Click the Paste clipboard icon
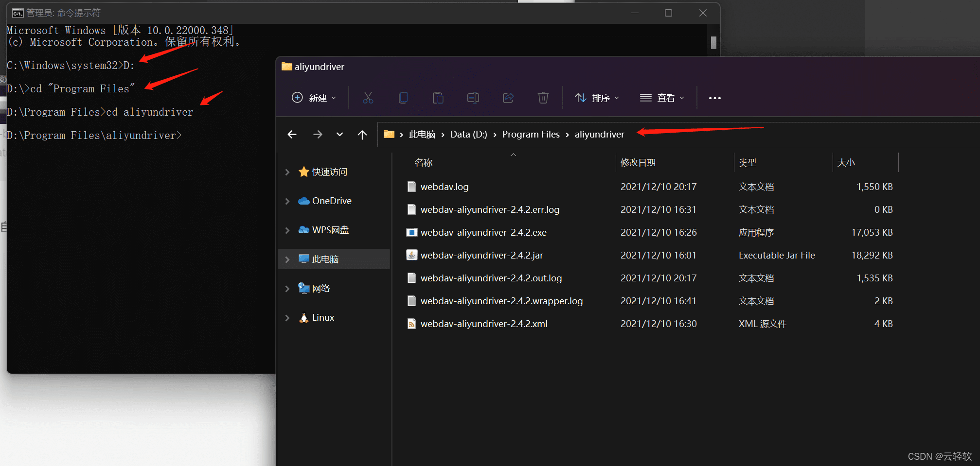This screenshot has width=980, height=466. click(438, 98)
